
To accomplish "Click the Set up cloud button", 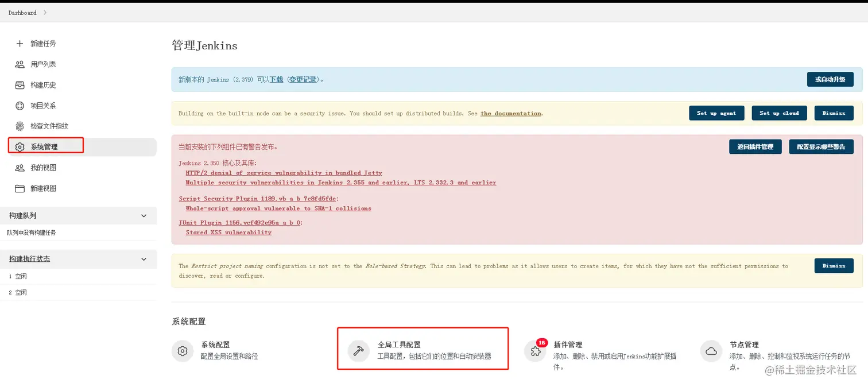I will click(779, 113).
